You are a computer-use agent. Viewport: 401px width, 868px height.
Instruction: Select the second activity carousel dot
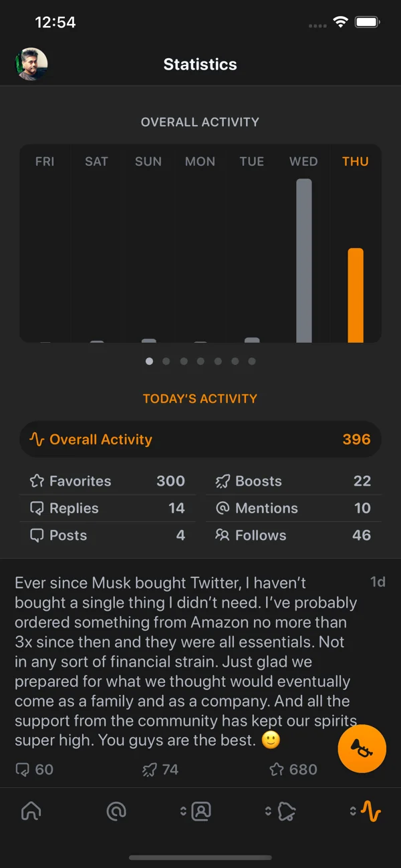pyautogui.click(x=166, y=361)
